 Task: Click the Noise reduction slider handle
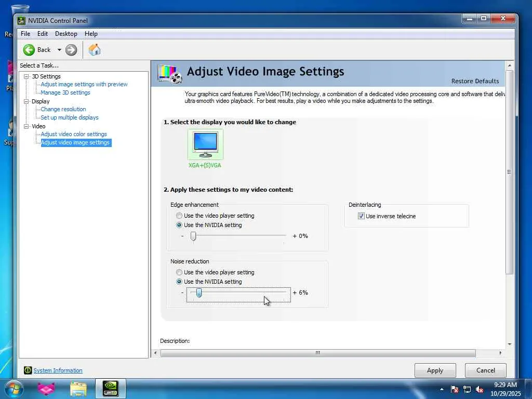[199, 293]
